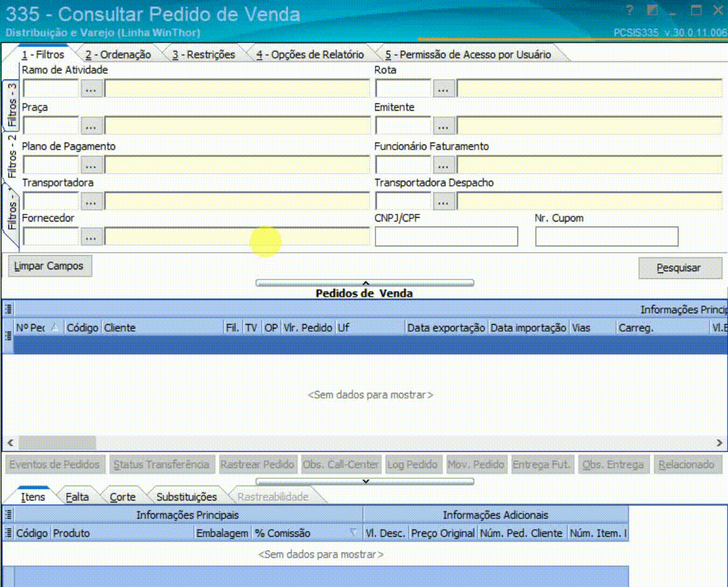Open Ramo de Atividade lookup ellipsis button

(91, 88)
